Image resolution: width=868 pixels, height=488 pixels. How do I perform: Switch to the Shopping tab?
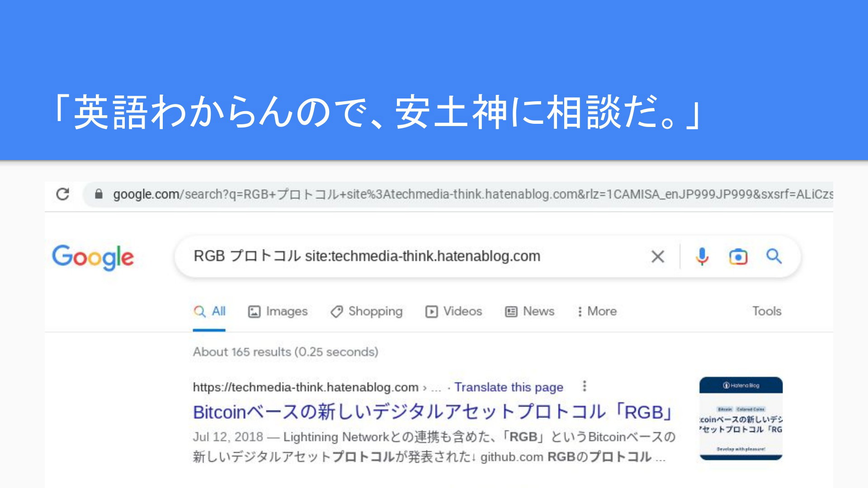click(367, 311)
